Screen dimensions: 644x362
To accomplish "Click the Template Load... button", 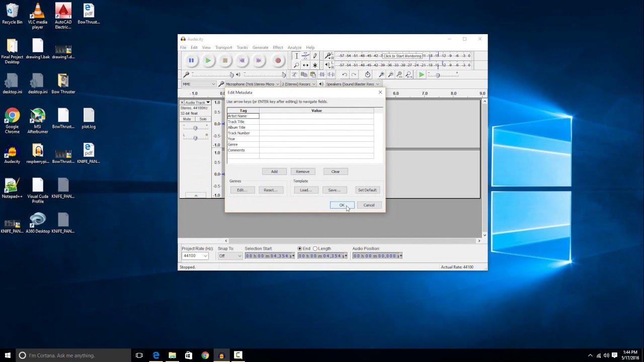I will (306, 190).
